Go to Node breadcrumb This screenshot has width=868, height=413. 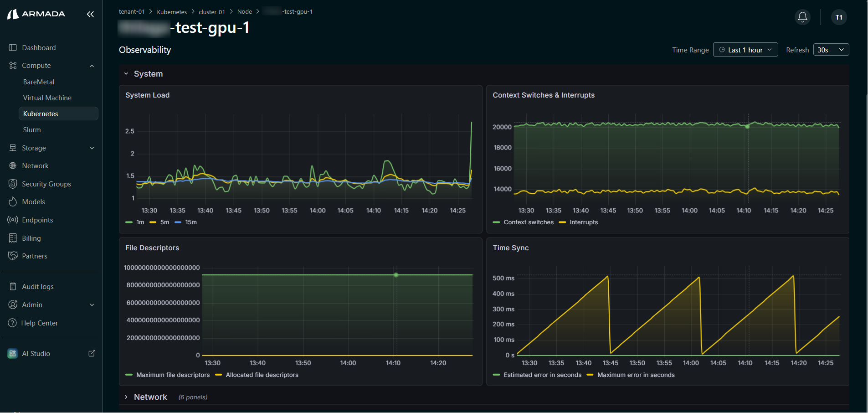(x=245, y=11)
